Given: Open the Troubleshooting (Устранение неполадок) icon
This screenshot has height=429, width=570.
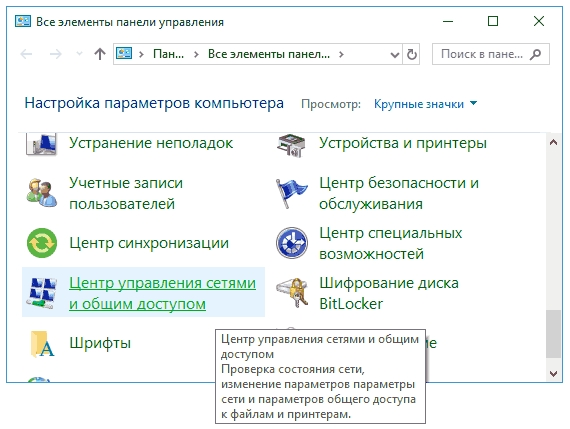Looking at the screenshot, I should 41,145.
